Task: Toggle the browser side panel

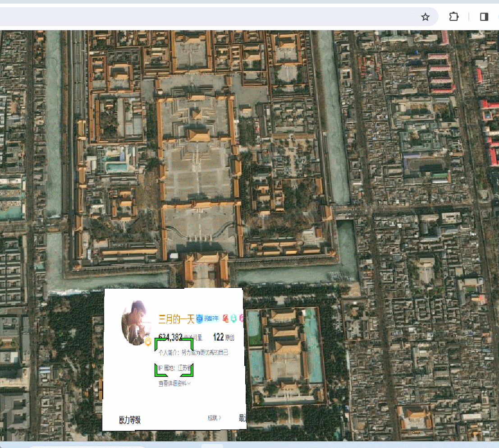Action: pos(484,17)
